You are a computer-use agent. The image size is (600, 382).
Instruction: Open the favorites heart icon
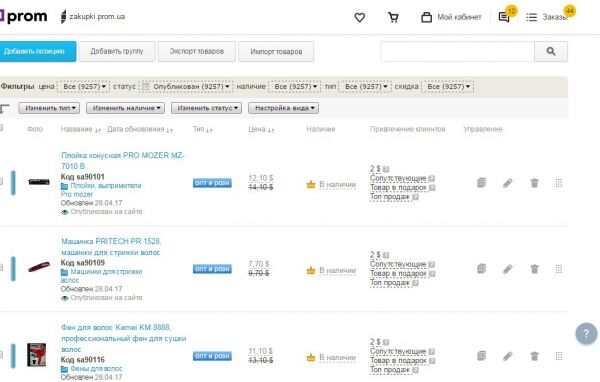[x=359, y=17]
